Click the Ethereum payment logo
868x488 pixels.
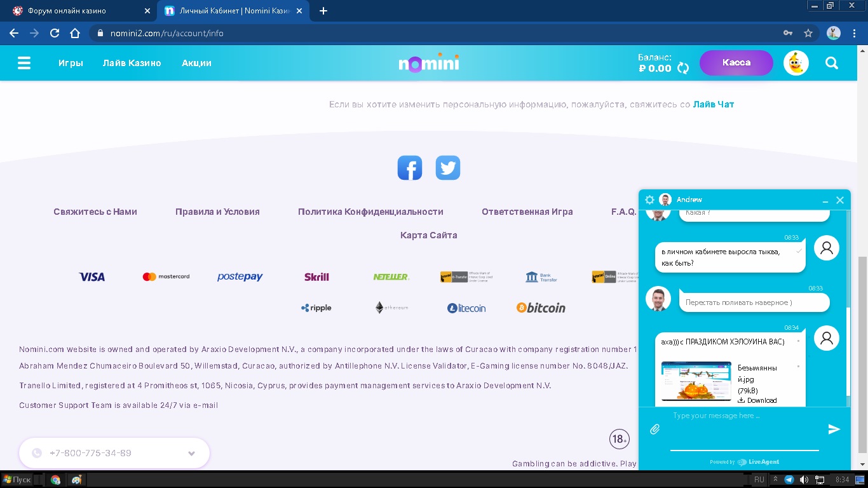click(x=391, y=308)
